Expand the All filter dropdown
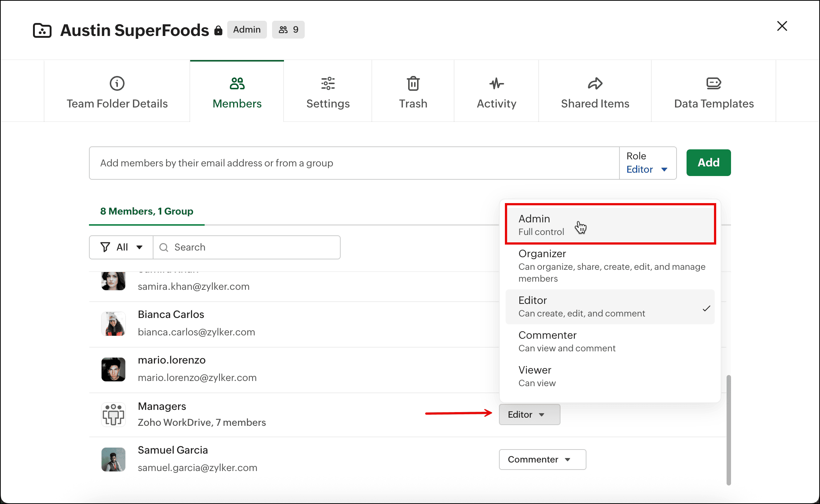This screenshot has height=504, width=820. point(121,247)
